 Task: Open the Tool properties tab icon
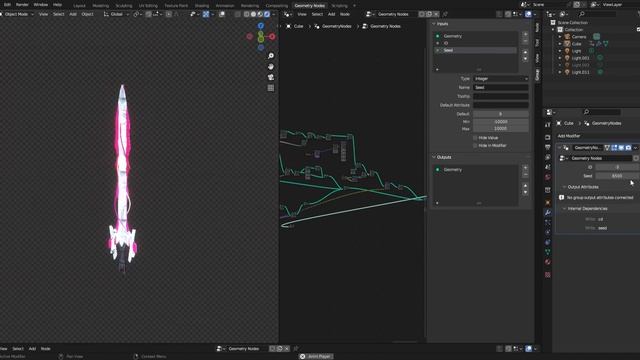(548, 125)
